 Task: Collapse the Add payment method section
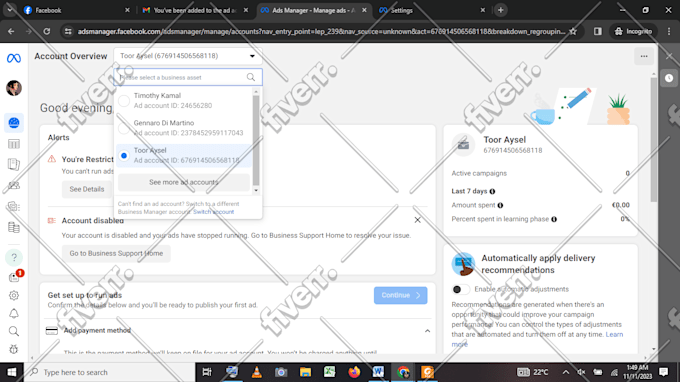[x=427, y=331]
